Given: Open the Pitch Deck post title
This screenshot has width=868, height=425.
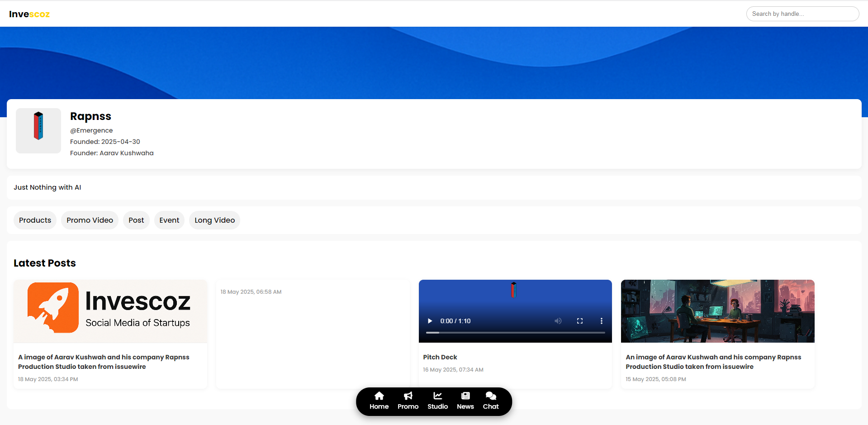Looking at the screenshot, I should coord(440,357).
